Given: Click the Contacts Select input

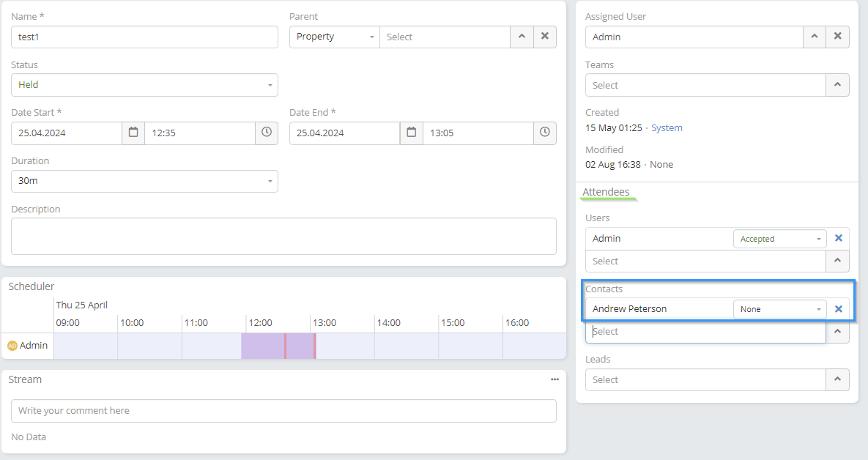Looking at the screenshot, I should tap(706, 332).
